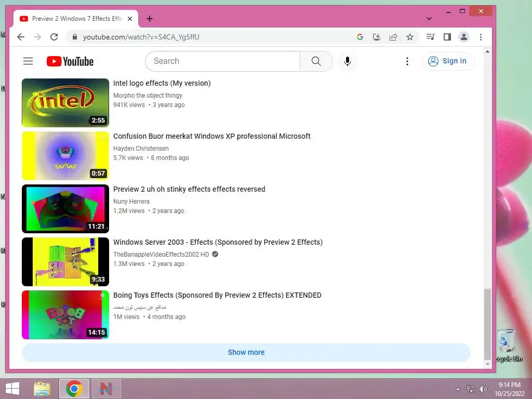Image resolution: width=532 pixels, height=399 pixels.
Task: Click the scrollbar down arrow
Action: pos(487,364)
